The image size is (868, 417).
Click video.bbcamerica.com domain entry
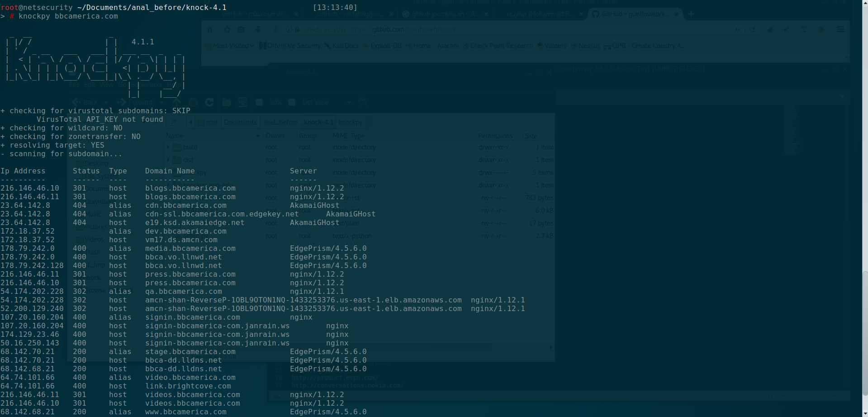190,378
